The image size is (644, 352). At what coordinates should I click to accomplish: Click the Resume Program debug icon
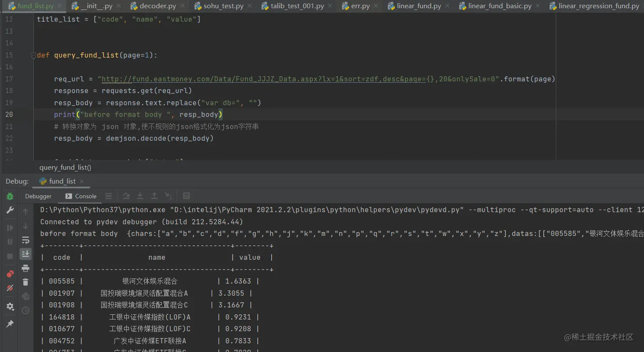(x=10, y=228)
